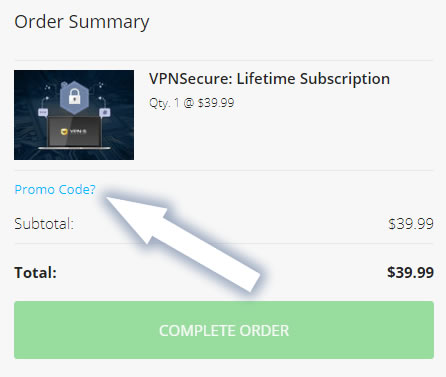Click the Order Summary heading
The image size is (446, 377).
[82, 22]
